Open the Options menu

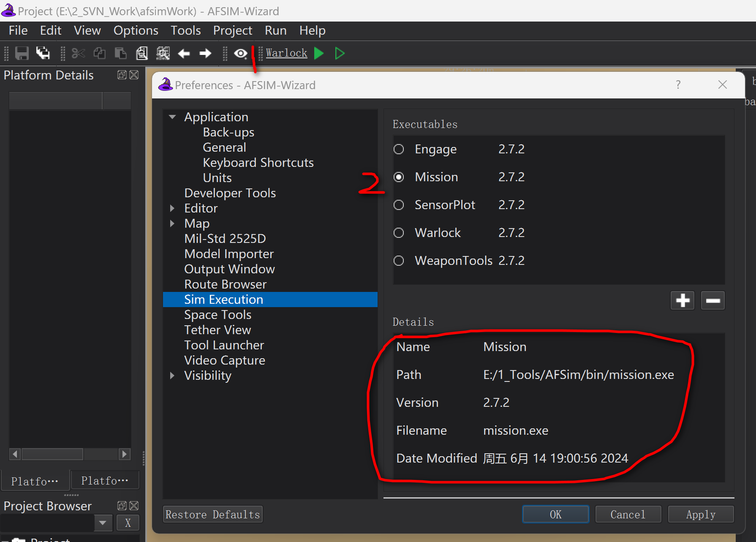136,30
